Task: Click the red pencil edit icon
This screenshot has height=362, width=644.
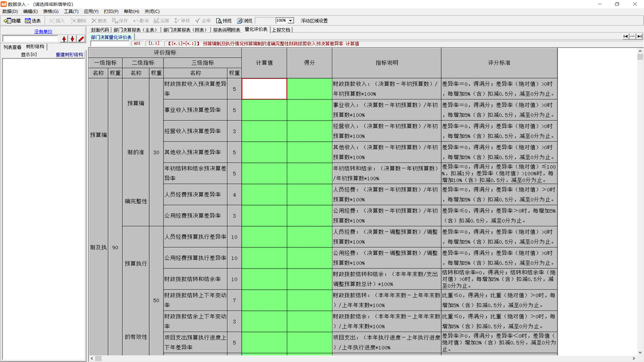Action: tap(82, 38)
